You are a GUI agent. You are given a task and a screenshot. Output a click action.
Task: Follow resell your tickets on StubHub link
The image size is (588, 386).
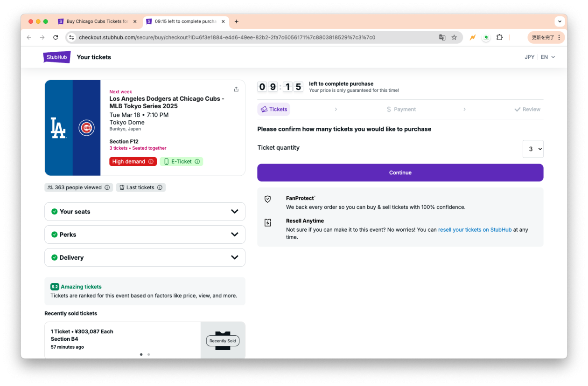pos(475,230)
